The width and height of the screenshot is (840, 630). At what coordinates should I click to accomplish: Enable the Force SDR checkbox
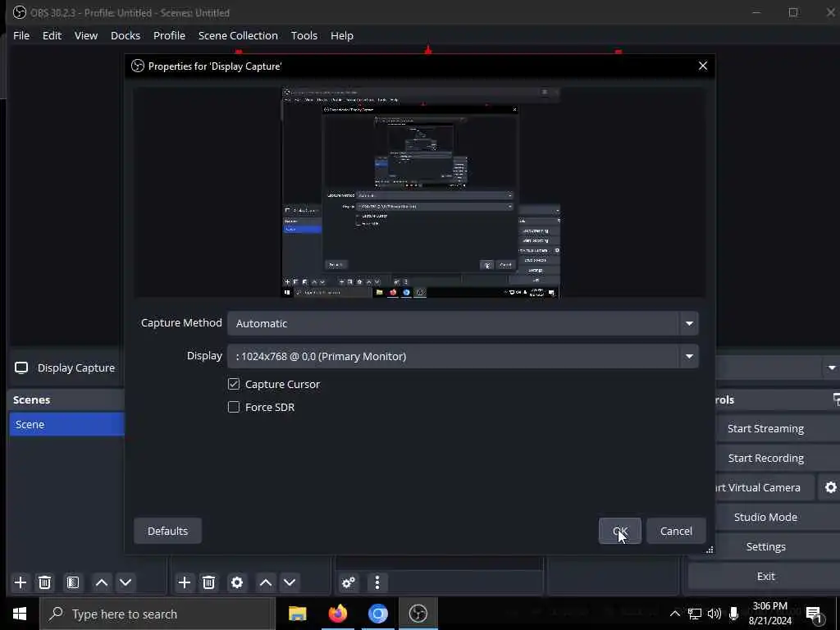tap(234, 407)
